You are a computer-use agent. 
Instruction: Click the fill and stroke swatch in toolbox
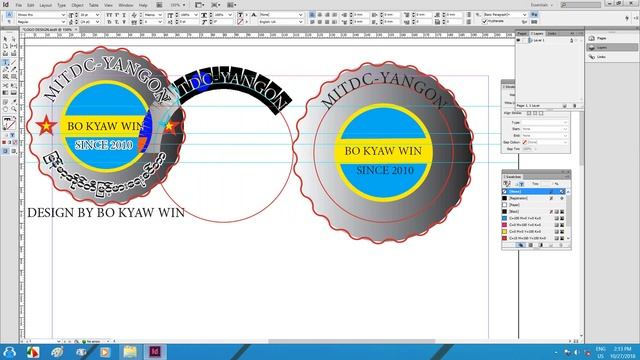(x=9, y=122)
